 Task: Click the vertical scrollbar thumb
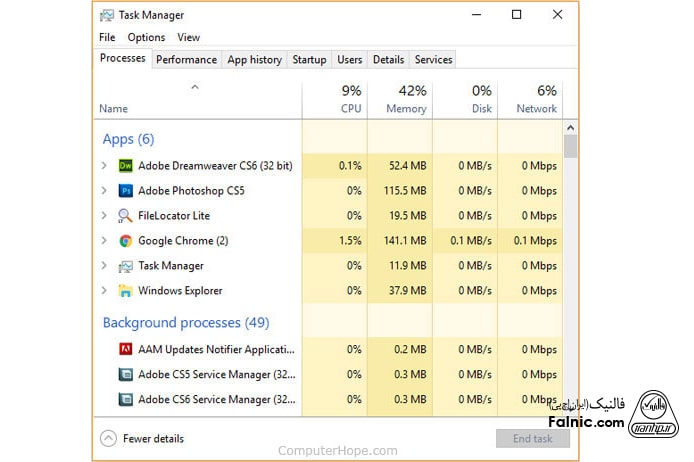[x=570, y=146]
